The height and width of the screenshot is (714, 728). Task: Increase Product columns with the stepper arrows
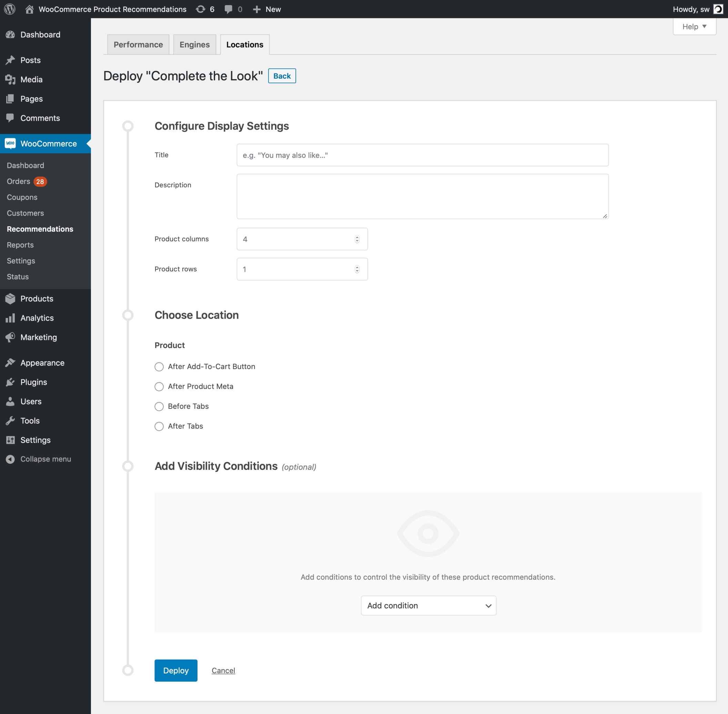tap(356, 237)
